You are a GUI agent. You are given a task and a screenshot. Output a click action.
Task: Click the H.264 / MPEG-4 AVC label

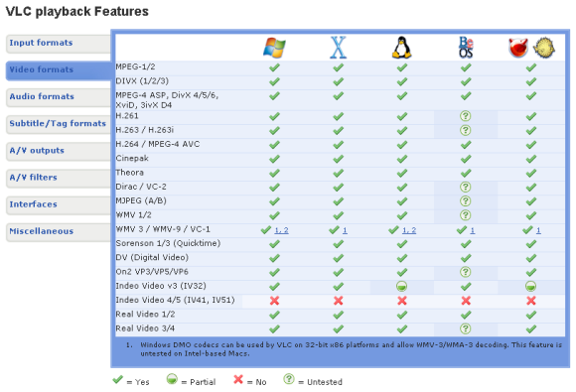158,144
